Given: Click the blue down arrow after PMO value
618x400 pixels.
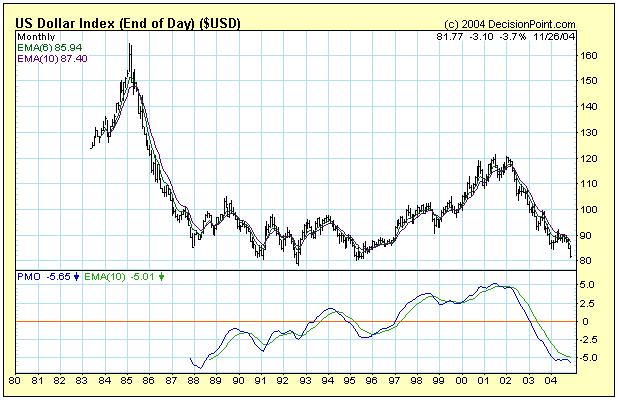Looking at the screenshot, I should click(x=76, y=277).
